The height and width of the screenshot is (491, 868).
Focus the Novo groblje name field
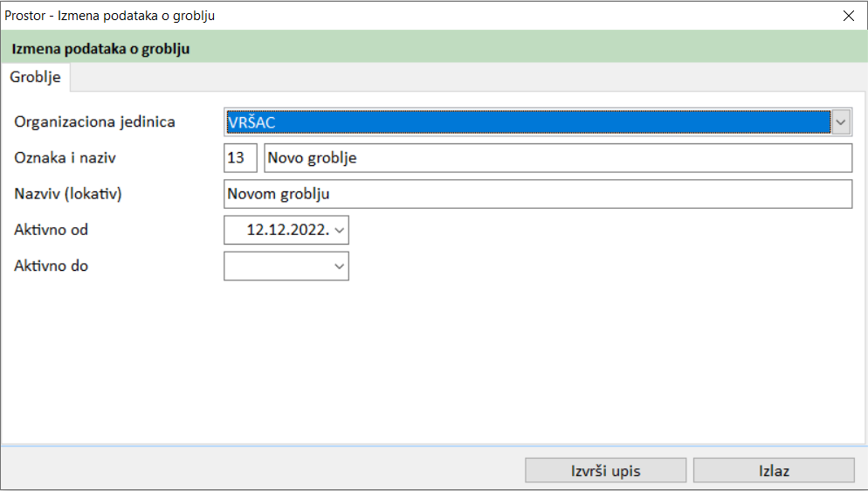pyautogui.click(x=557, y=158)
